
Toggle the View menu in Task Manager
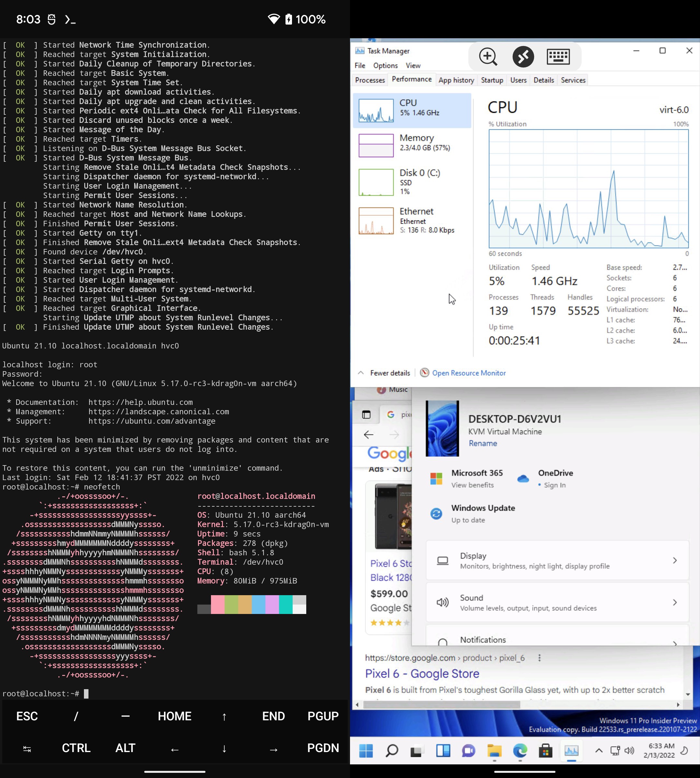pos(413,65)
